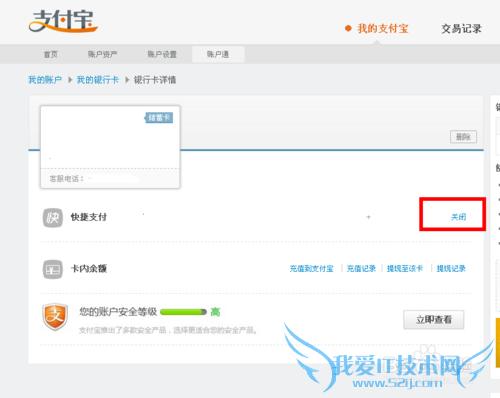Click the orange 支 security shield icon
Viewport: 500px width, 398px height.
click(55, 317)
